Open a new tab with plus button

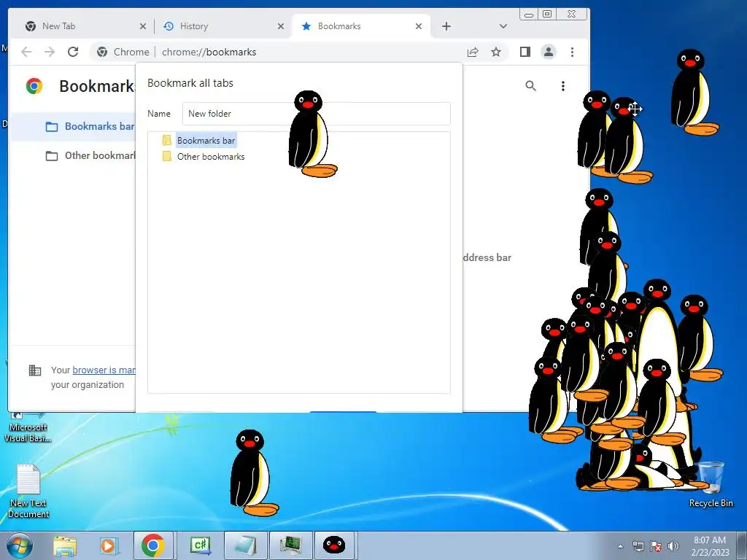point(446,26)
